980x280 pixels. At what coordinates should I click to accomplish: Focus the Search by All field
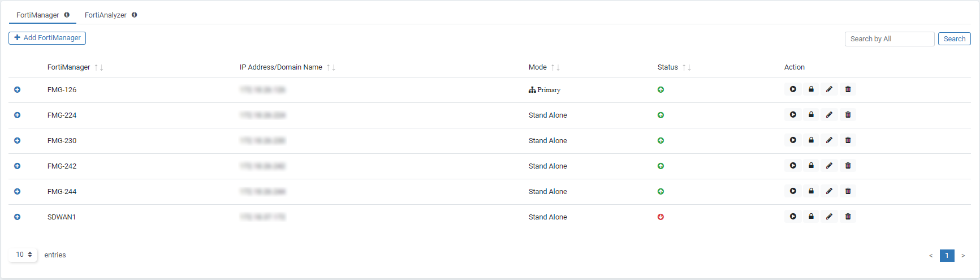tap(890, 39)
